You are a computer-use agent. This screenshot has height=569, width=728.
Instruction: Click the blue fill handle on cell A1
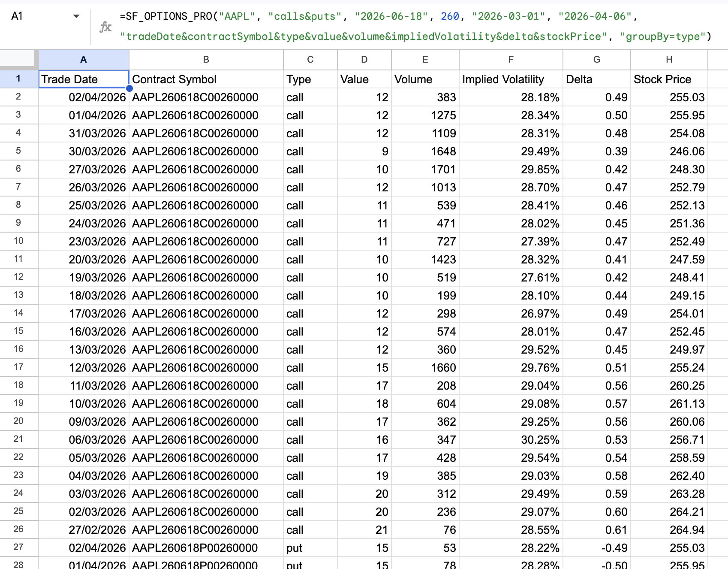[129, 88]
